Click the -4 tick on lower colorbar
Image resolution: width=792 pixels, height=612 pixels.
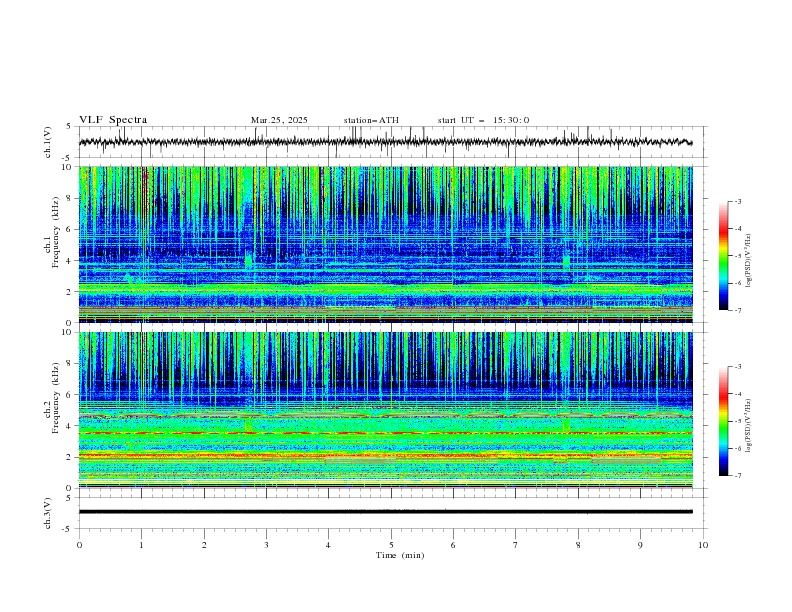click(x=737, y=394)
